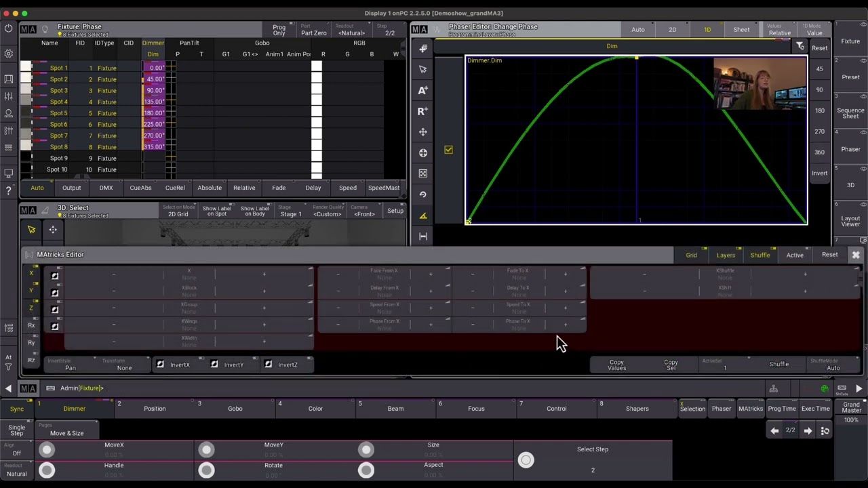Toggle the X axis row checkbox in MAtricks

(55, 276)
